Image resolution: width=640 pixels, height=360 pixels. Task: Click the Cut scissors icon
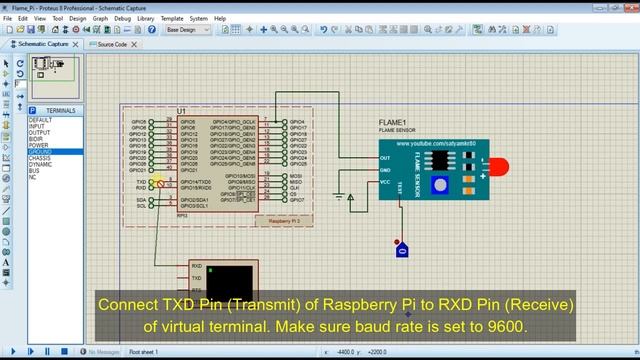point(348,30)
